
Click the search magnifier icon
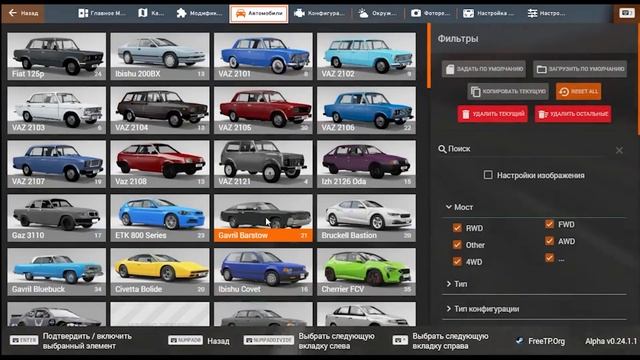pos(442,149)
